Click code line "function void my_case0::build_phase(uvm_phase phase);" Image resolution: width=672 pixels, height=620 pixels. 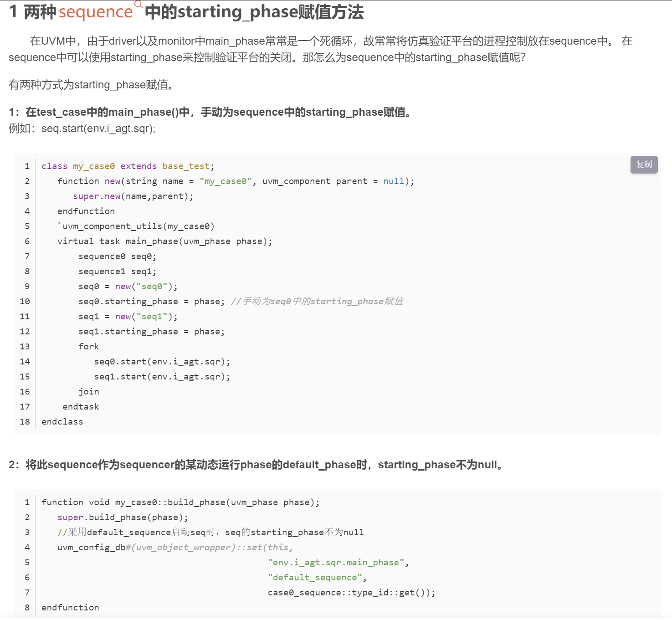tap(180, 502)
